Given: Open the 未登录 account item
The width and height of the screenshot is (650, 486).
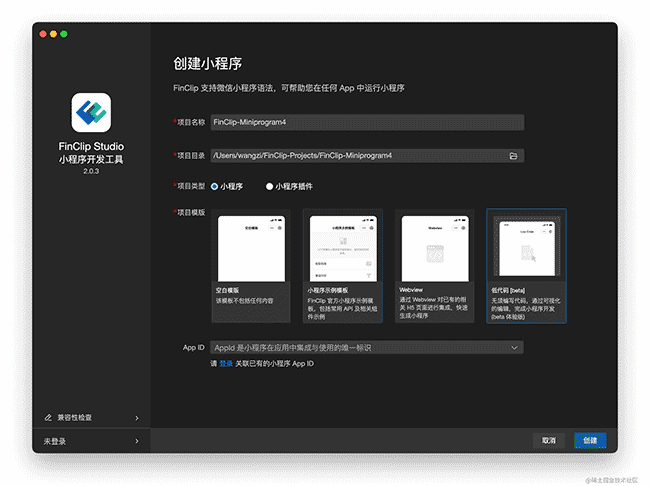Looking at the screenshot, I should point(91,441).
